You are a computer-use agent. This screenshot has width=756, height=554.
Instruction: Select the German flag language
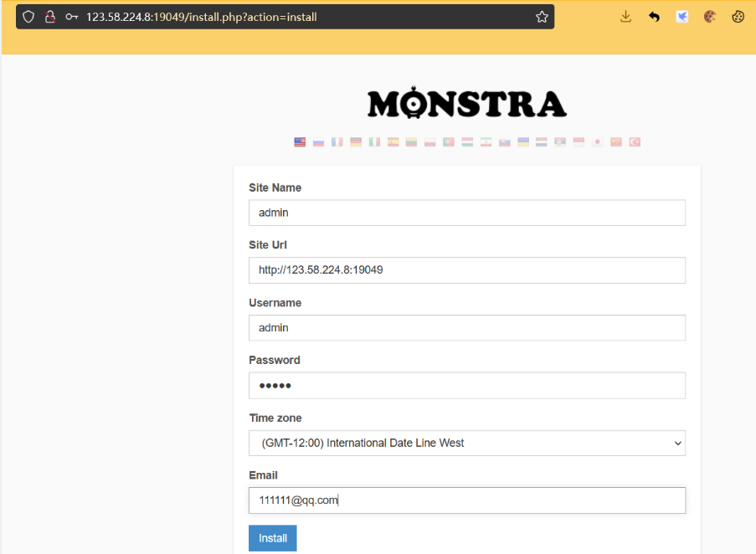(356, 142)
